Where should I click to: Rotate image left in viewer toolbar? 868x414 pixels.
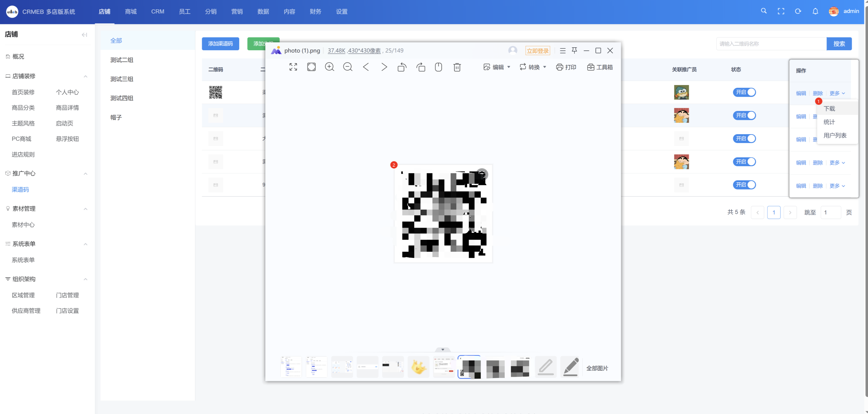pyautogui.click(x=402, y=67)
